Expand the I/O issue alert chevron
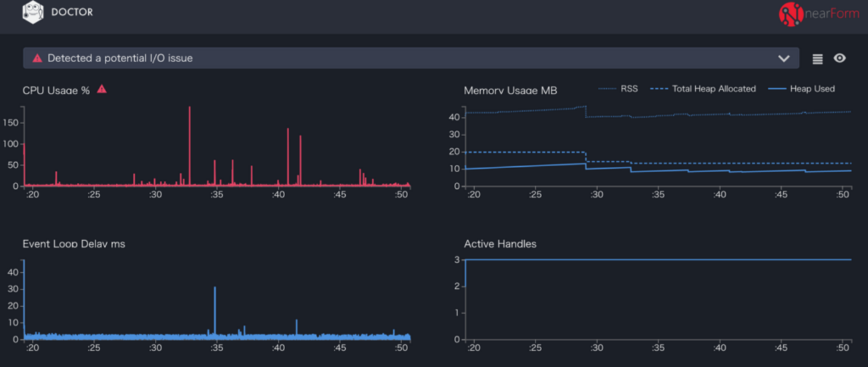 pos(784,59)
